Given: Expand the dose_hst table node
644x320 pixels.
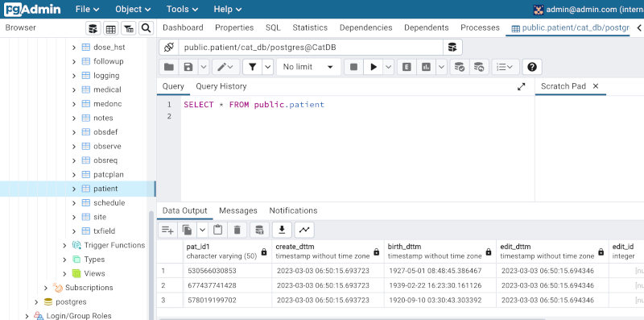Looking at the screenshot, I should point(74,48).
